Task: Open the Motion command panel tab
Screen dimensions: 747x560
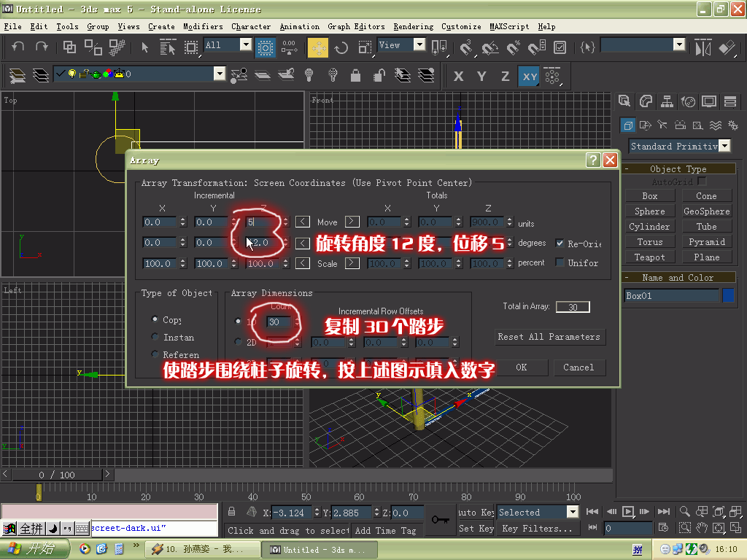Action: pos(688,101)
